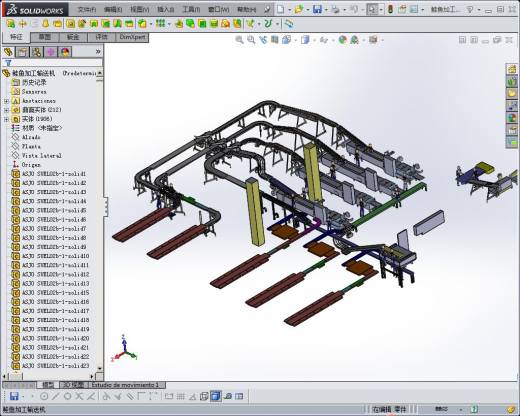Open the ConfigurationManager panel tab icon
The image size is (520, 416).
(37, 52)
